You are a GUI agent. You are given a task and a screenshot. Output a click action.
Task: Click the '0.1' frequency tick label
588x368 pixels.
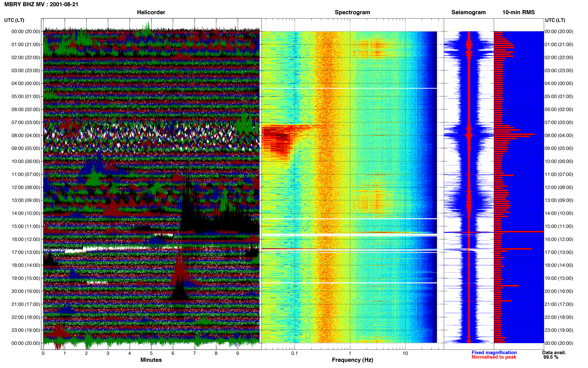(x=295, y=353)
